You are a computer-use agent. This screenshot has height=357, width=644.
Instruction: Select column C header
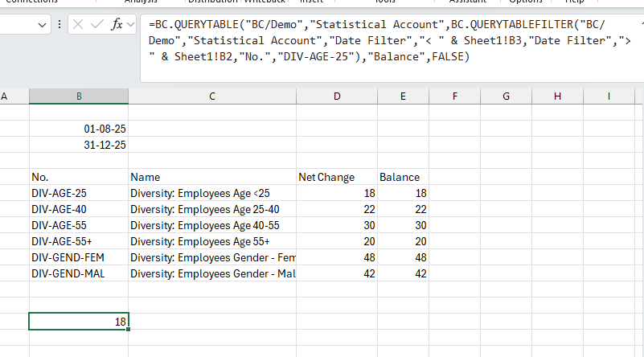click(212, 96)
